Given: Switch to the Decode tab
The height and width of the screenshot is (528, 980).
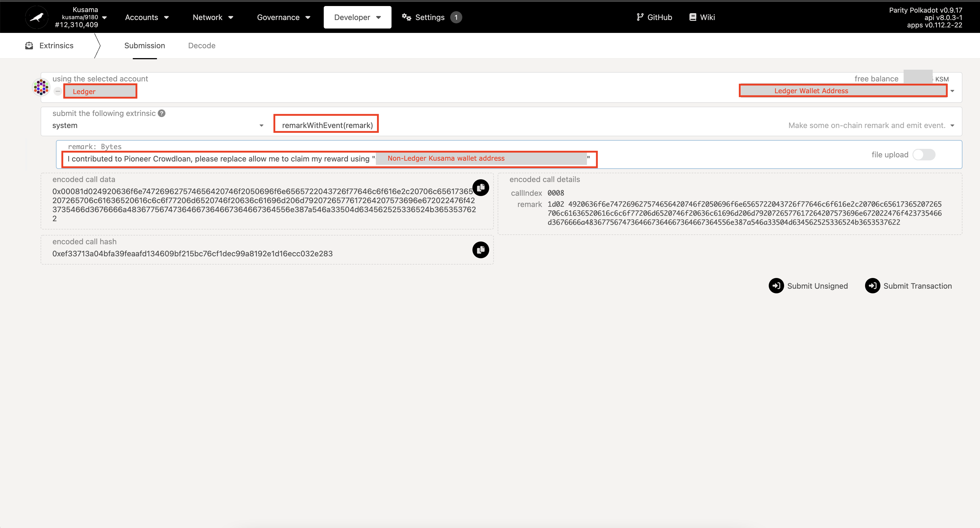Looking at the screenshot, I should (202, 46).
